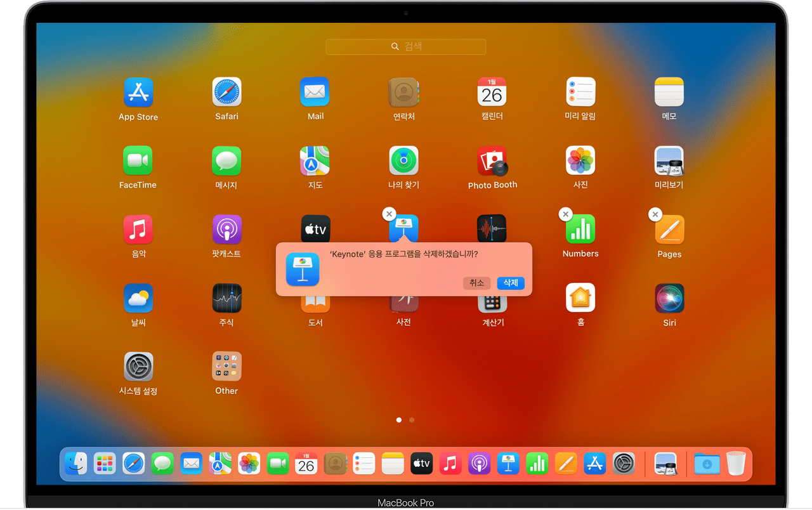
Task: Launch Safari from the Launchpad grid
Action: coord(226,93)
